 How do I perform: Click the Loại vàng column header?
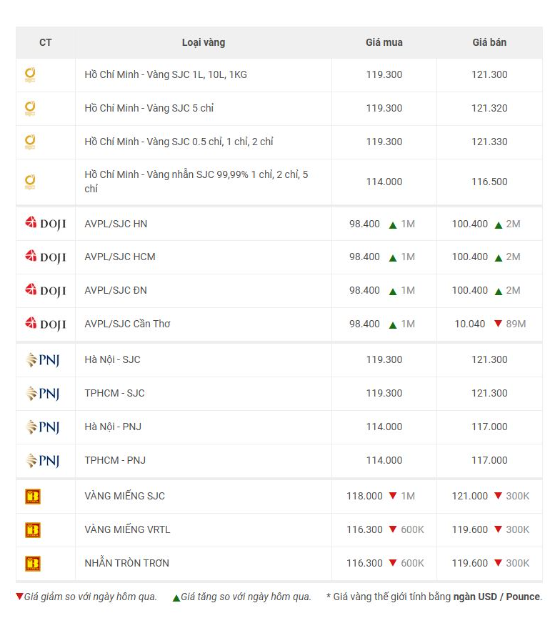(203, 42)
